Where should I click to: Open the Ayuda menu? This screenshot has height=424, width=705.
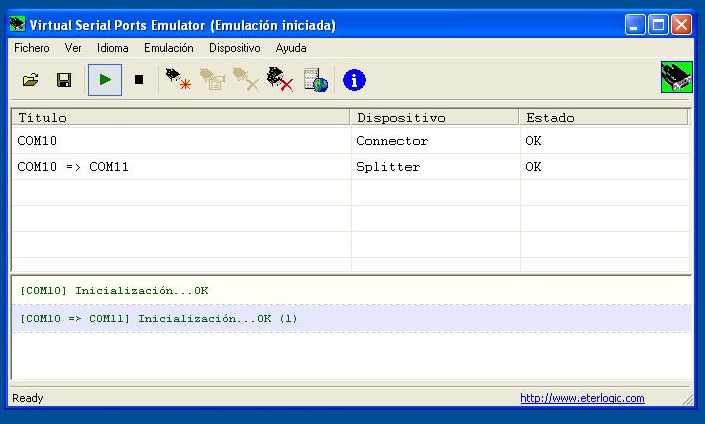pyautogui.click(x=291, y=48)
